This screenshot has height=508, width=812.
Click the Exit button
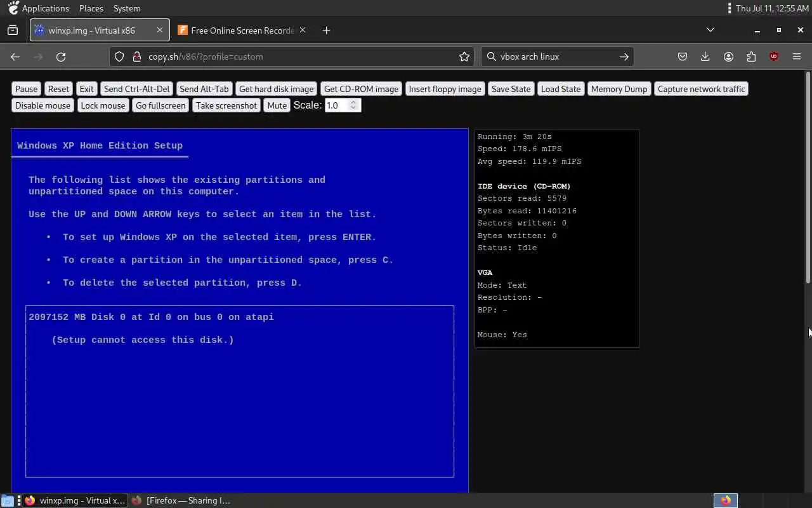tap(86, 89)
